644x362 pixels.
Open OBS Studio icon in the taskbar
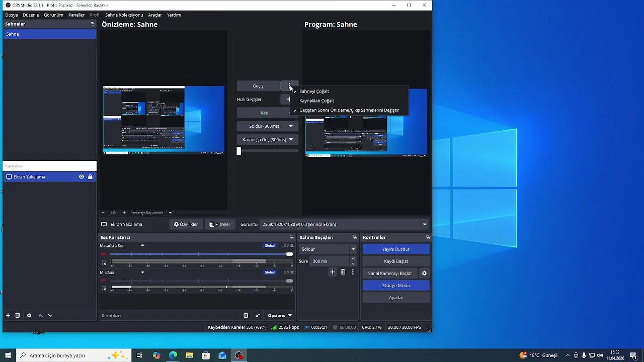239,355
